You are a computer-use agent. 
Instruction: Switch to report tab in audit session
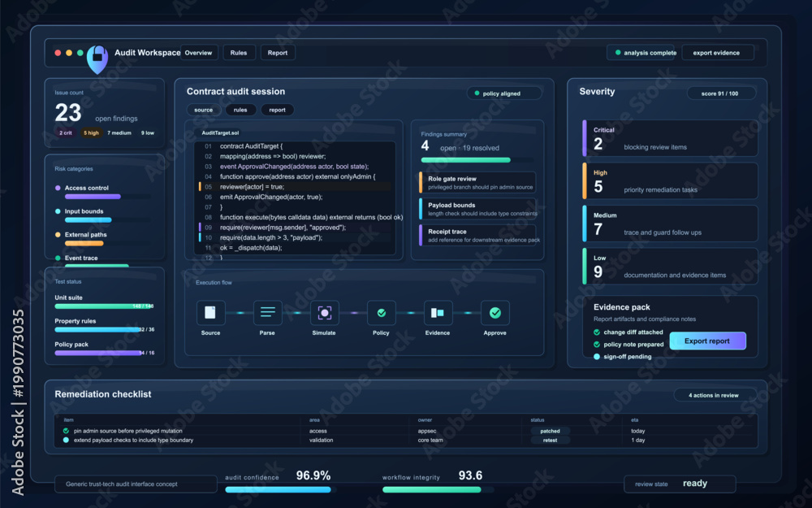[x=277, y=110]
